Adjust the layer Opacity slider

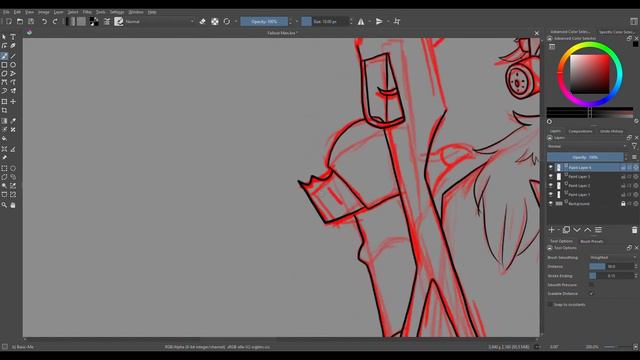coord(585,157)
